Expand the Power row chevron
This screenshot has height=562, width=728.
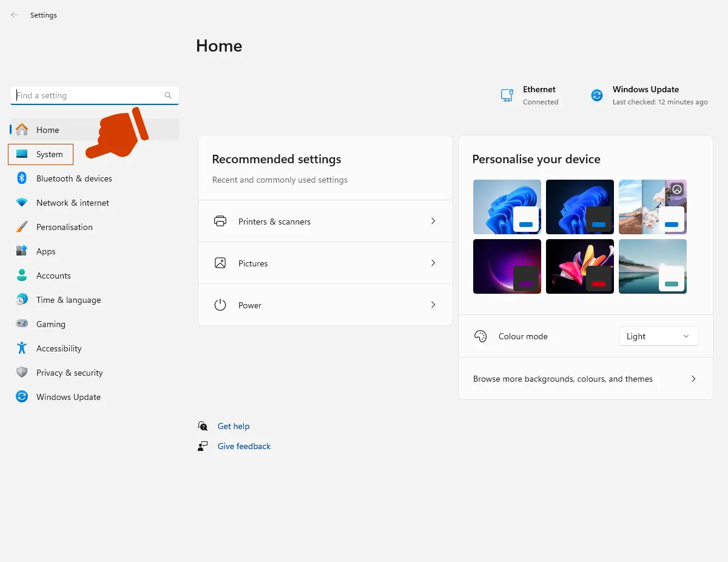point(433,305)
